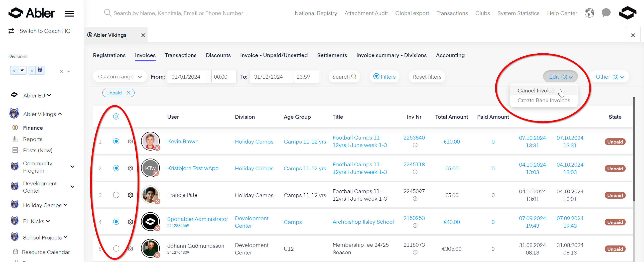Click the To date field 31/12/2024
Screen dimensions: 644x262
(272, 77)
